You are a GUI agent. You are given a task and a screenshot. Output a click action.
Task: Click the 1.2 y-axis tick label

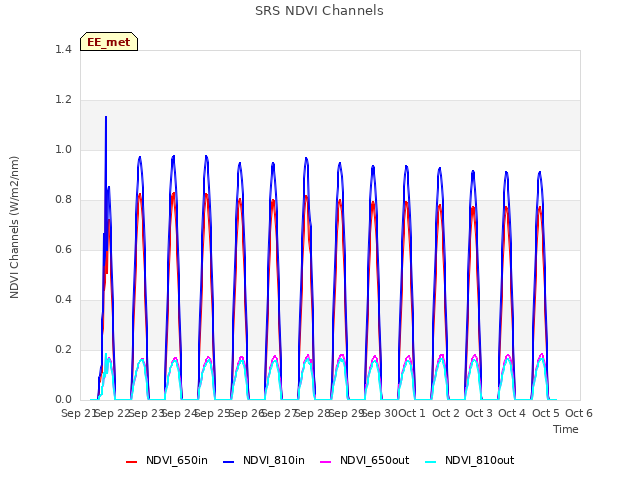pyautogui.click(x=63, y=100)
